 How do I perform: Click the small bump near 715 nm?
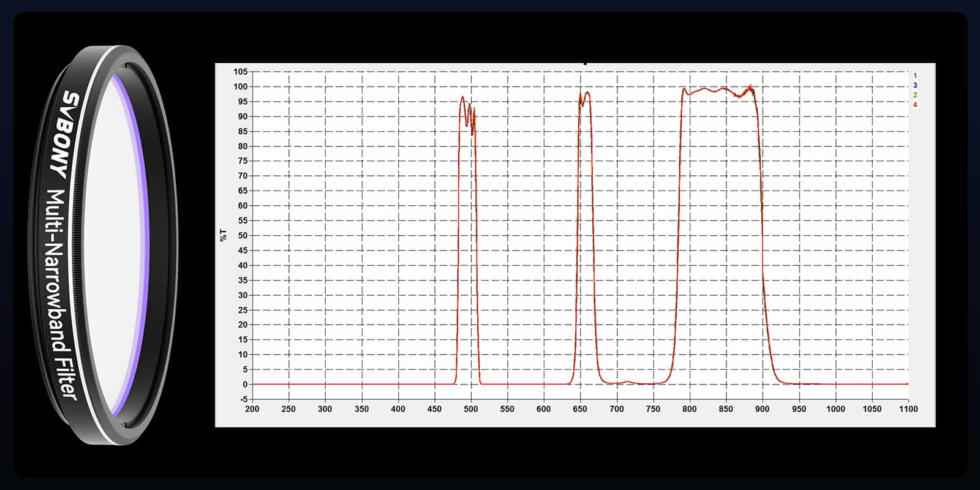point(627,382)
